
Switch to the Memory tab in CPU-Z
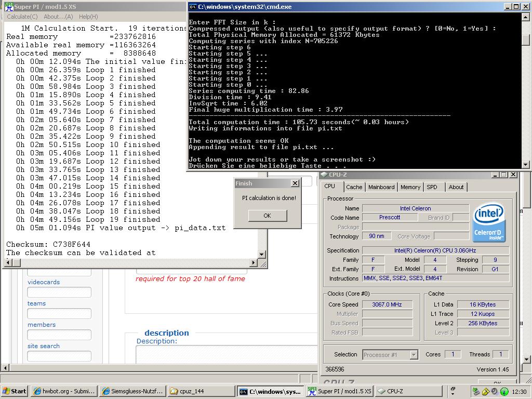click(410, 187)
